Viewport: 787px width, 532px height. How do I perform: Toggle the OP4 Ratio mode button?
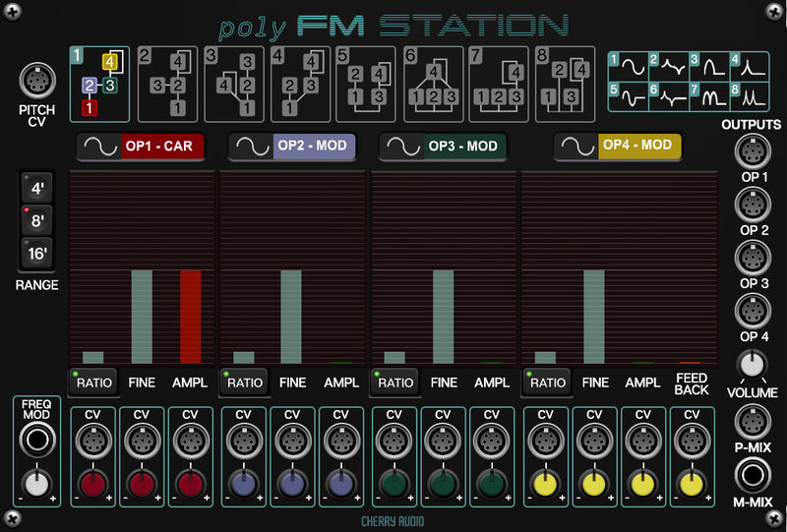(x=545, y=383)
